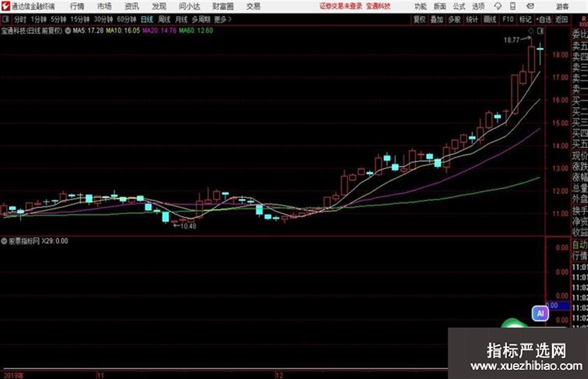Click the 统计 statistics button
588x379 pixels.
(472, 19)
